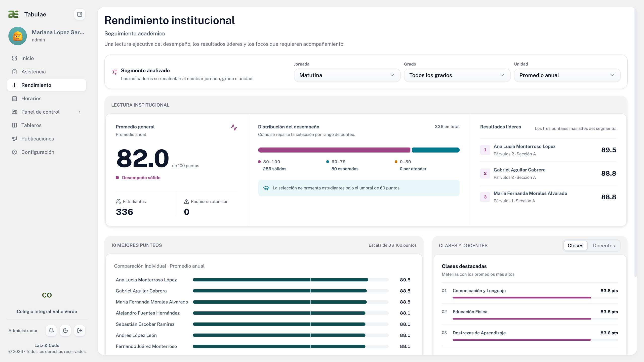The width and height of the screenshot is (644, 362).
Task: Open the Jornada dropdown set to Matutina
Action: click(347, 75)
